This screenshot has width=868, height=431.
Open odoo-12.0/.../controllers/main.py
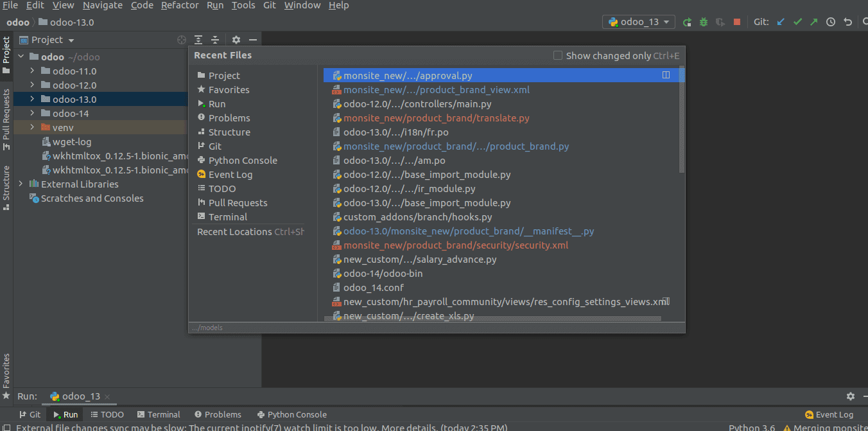coord(417,103)
